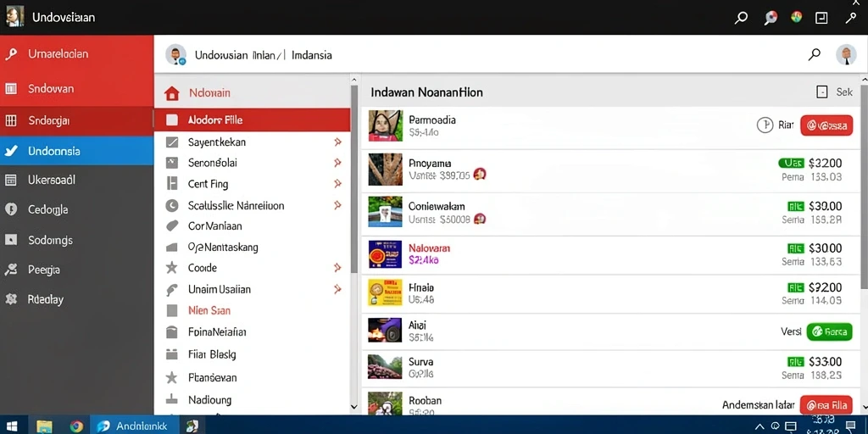This screenshot has height=434, width=868.
Task: Click the OjeNenttaskang icon
Action: point(172,247)
